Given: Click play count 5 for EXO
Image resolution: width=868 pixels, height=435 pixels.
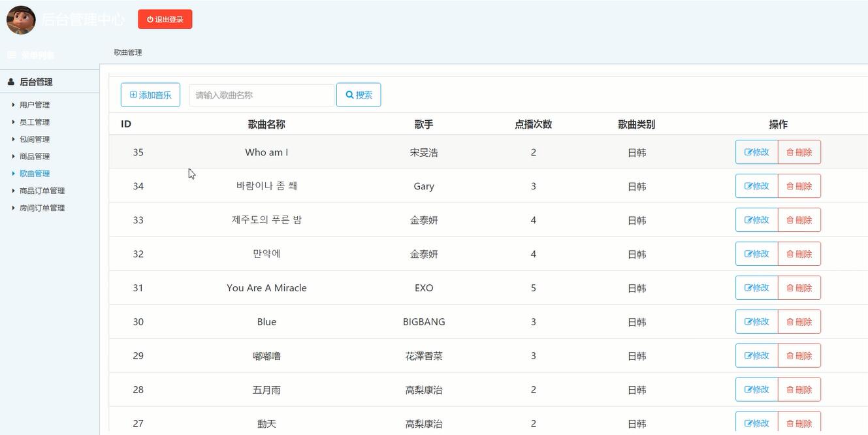Looking at the screenshot, I should (534, 288).
